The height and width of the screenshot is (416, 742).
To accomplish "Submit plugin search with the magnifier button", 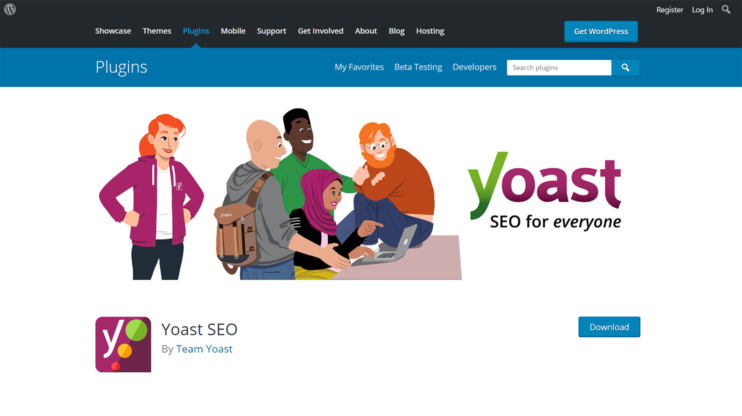I will [625, 68].
